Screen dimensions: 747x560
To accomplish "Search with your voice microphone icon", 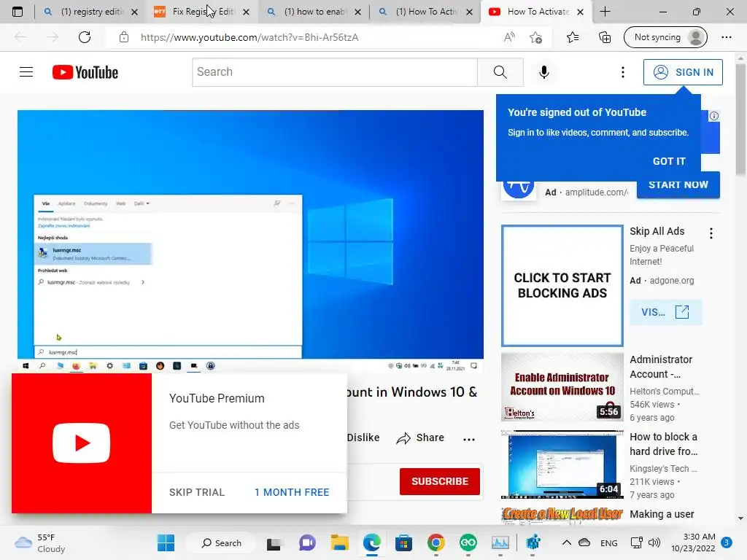I will coord(543,72).
